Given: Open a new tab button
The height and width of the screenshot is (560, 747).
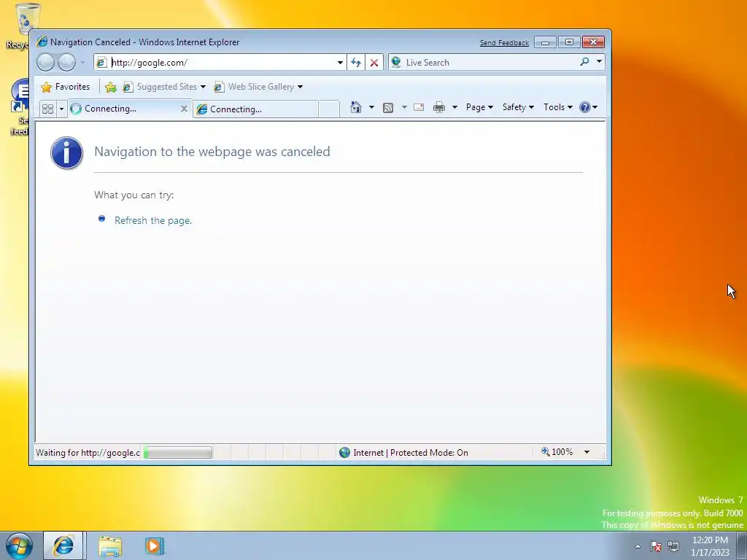Looking at the screenshot, I should (x=329, y=109).
